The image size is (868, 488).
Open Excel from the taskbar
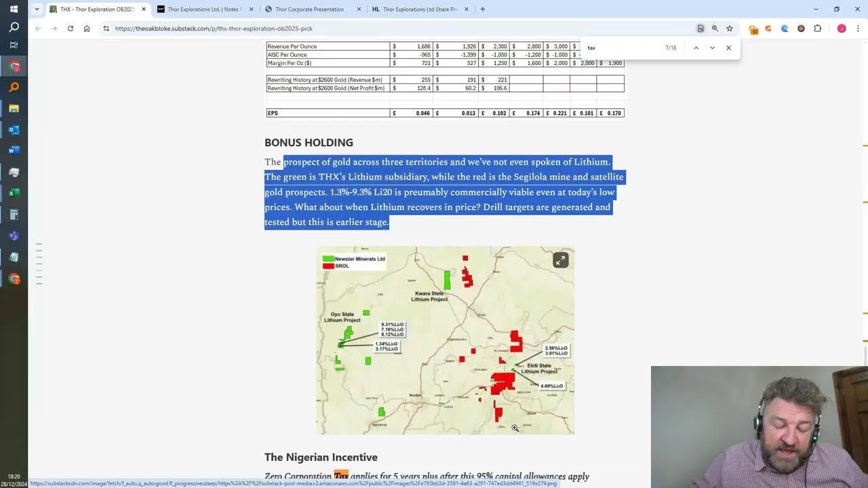pyautogui.click(x=14, y=193)
